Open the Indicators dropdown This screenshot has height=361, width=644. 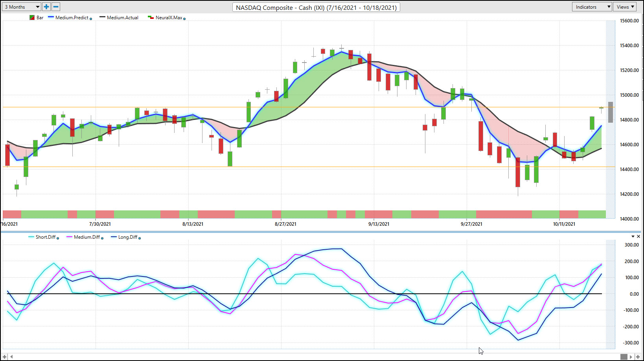tap(592, 7)
